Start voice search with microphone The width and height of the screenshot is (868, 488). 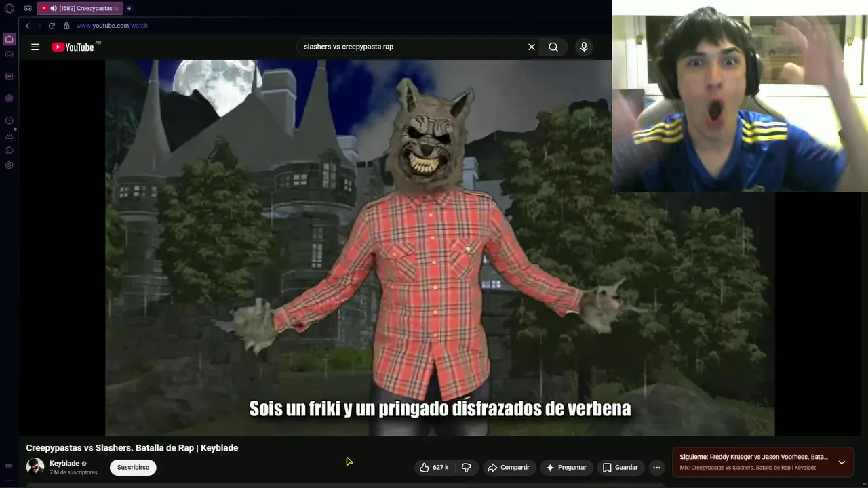(584, 47)
